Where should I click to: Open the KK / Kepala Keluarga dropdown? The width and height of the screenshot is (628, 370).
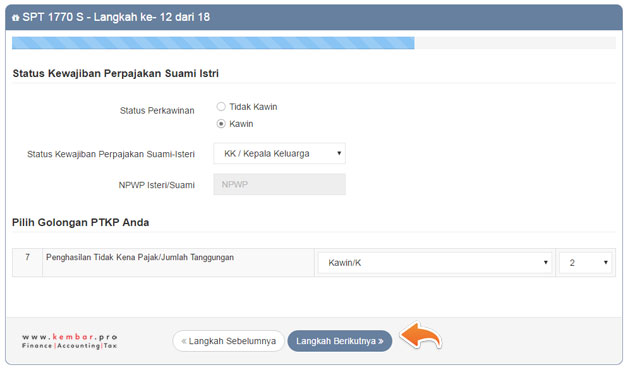[x=280, y=153]
